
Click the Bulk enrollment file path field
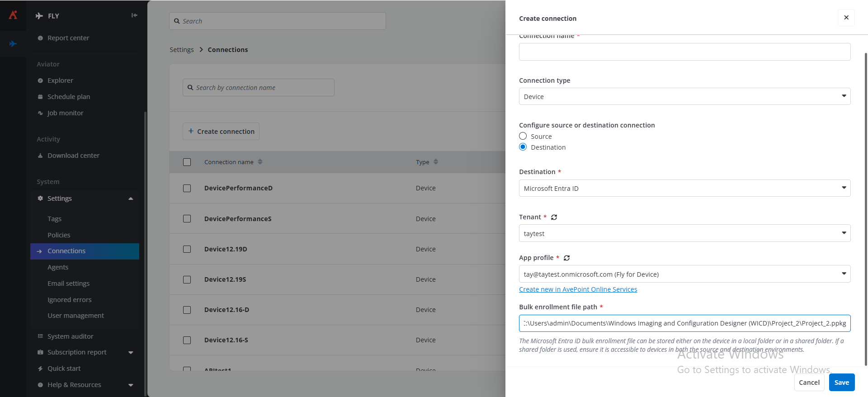[684, 323]
